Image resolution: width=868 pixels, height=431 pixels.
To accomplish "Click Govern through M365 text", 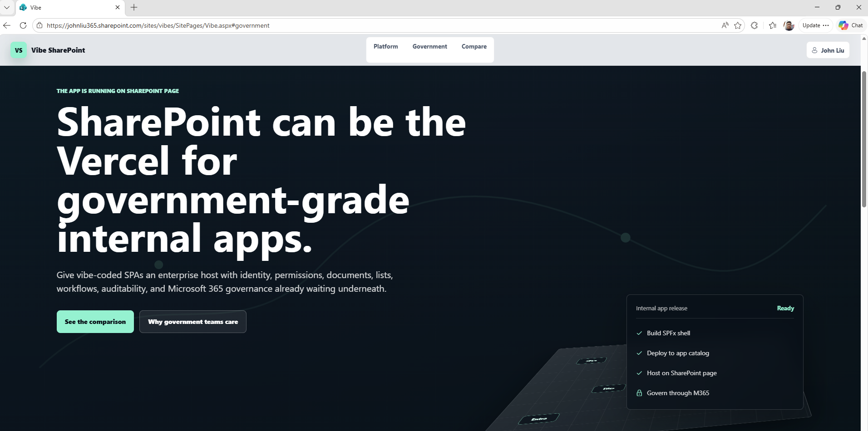I will (x=678, y=393).
